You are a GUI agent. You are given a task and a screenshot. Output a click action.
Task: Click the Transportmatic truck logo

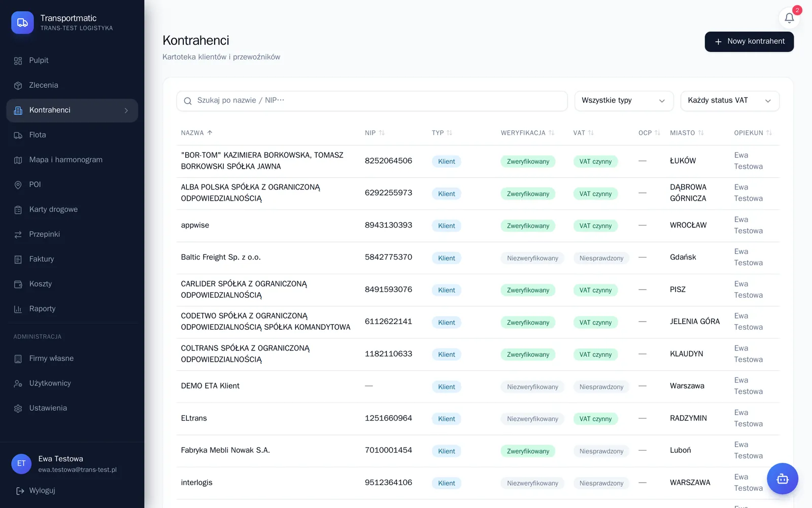(22, 23)
